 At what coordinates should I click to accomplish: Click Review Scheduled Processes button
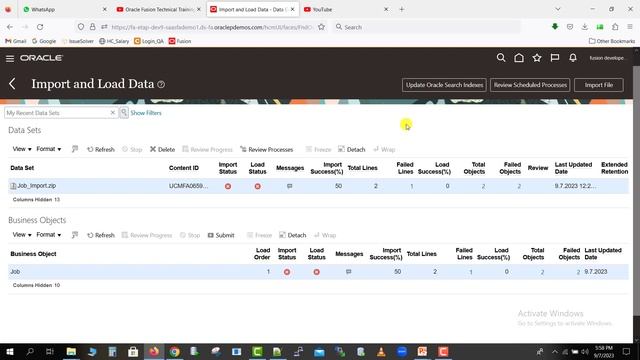tap(530, 85)
